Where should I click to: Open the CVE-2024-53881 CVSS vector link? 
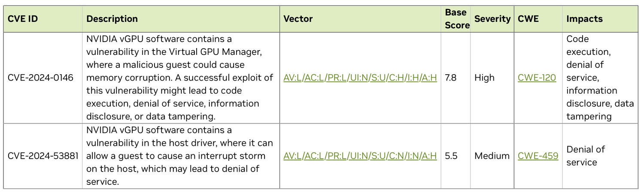click(360, 156)
